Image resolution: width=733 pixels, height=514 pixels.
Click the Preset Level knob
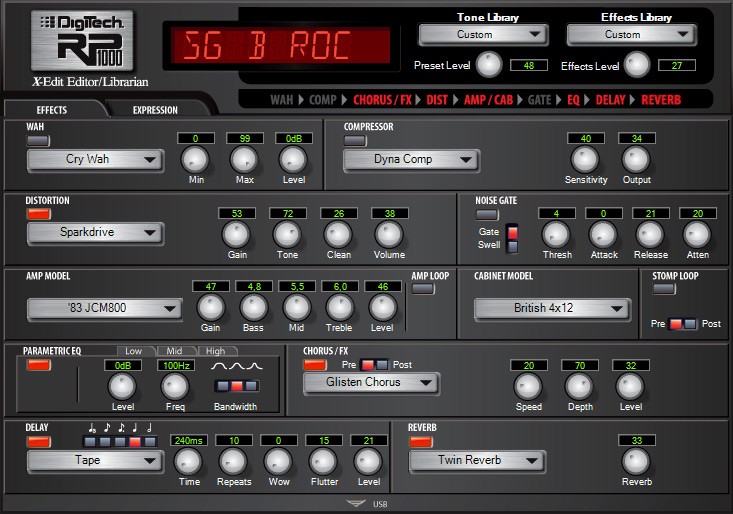click(x=489, y=64)
